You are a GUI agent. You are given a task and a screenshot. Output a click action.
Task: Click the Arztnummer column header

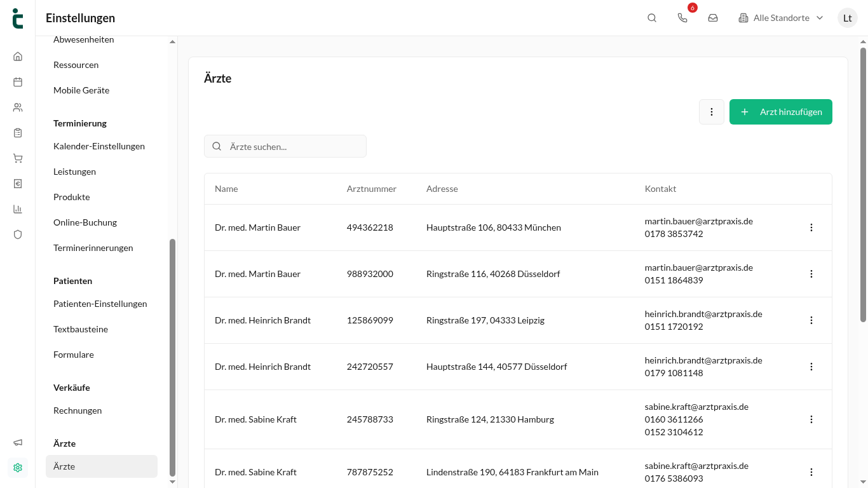click(372, 189)
